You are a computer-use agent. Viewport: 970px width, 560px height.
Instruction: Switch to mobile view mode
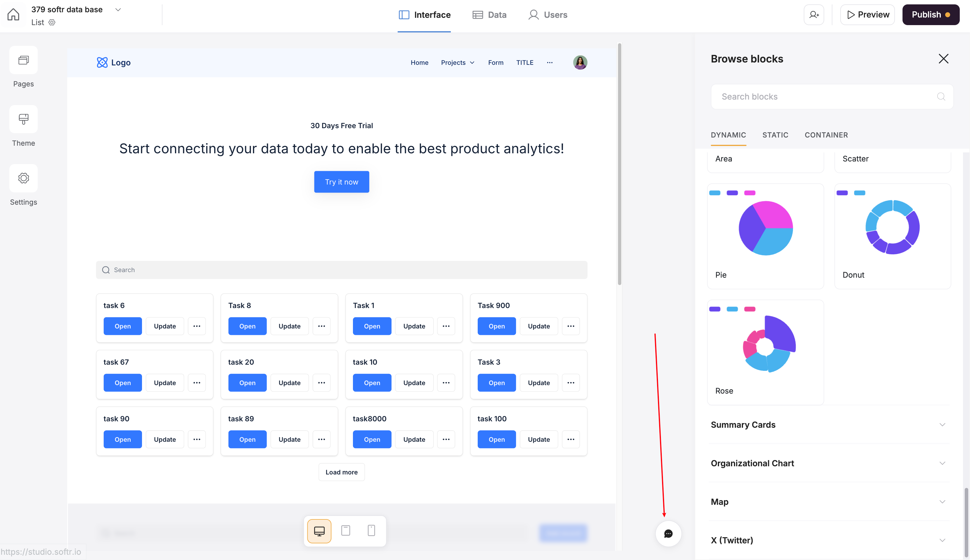tap(371, 531)
